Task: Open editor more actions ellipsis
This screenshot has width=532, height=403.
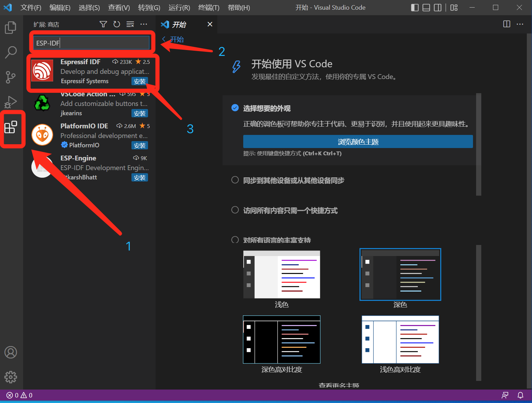Action: click(520, 24)
